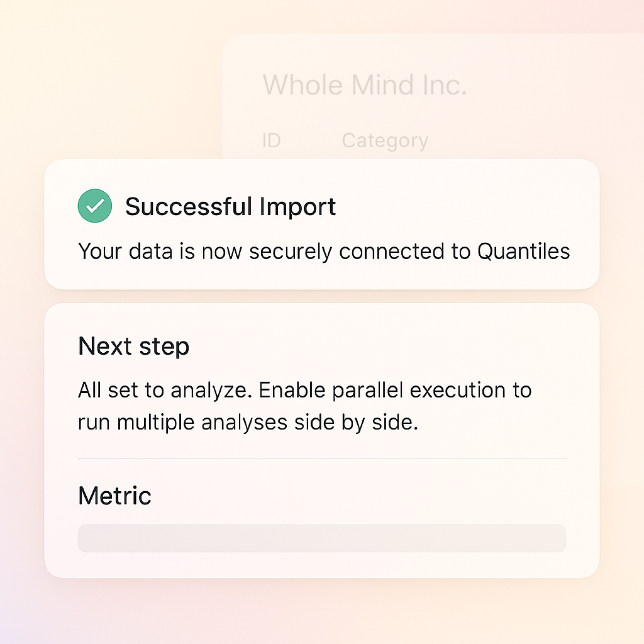Viewport: 644px width, 644px height.
Task: Select the Next step heading
Action: coord(133,347)
